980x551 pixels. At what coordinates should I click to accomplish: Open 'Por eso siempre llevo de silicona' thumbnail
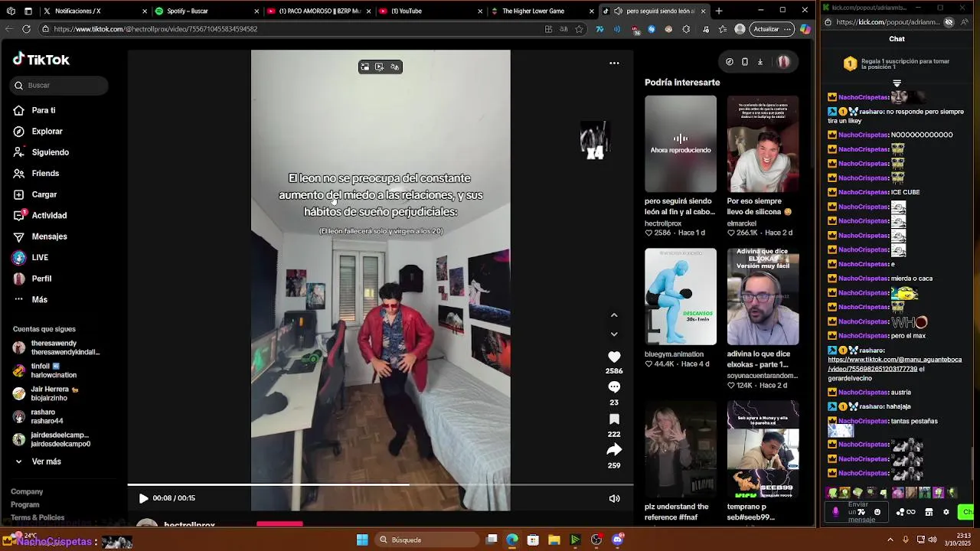click(763, 144)
